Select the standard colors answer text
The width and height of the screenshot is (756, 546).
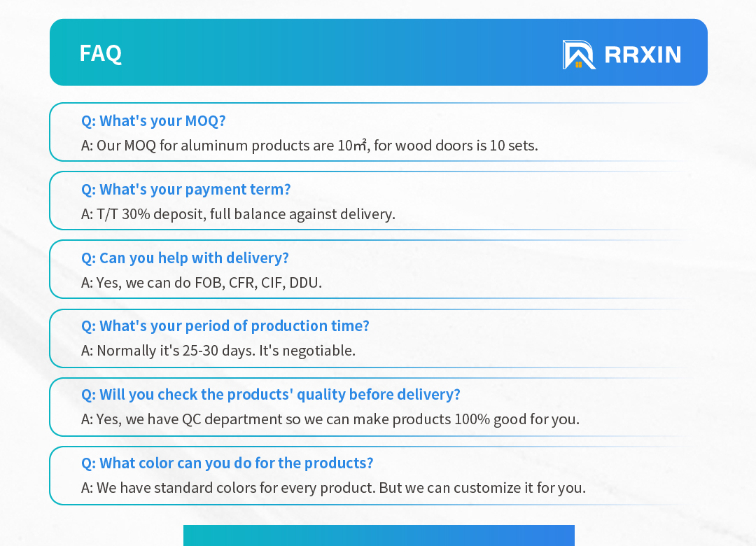[x=334, y=488]
